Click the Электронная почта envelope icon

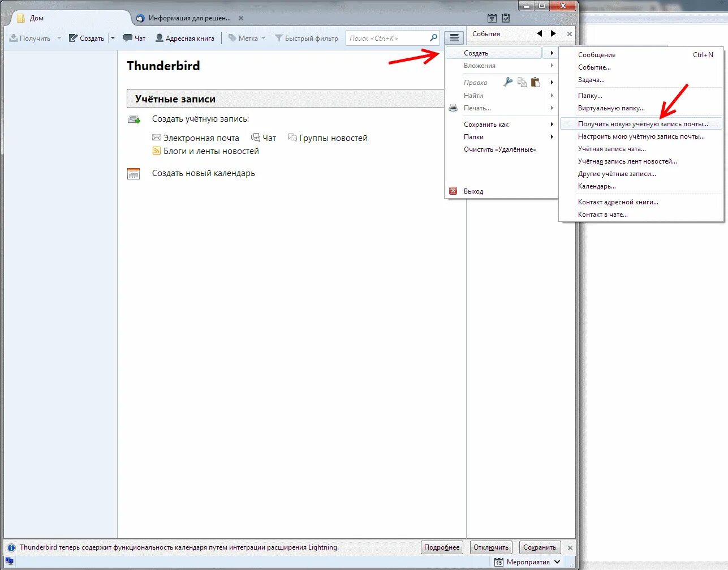tap(157, 138)
